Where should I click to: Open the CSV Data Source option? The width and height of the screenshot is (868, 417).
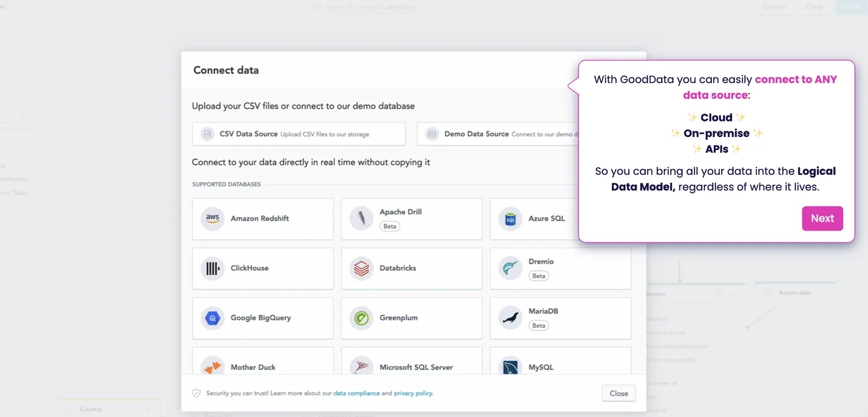click(299, 134)
